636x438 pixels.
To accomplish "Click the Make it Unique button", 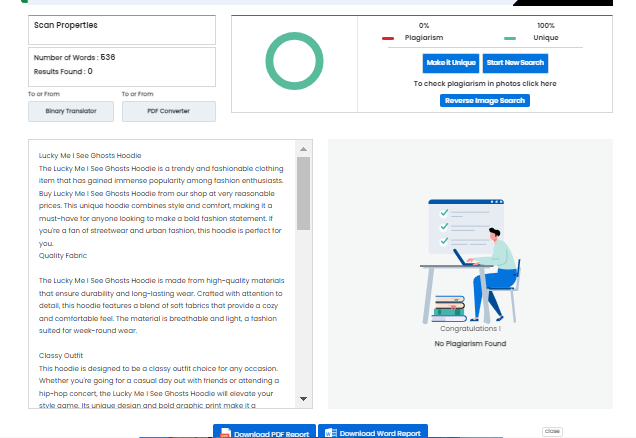I will (x=451, y=63).
